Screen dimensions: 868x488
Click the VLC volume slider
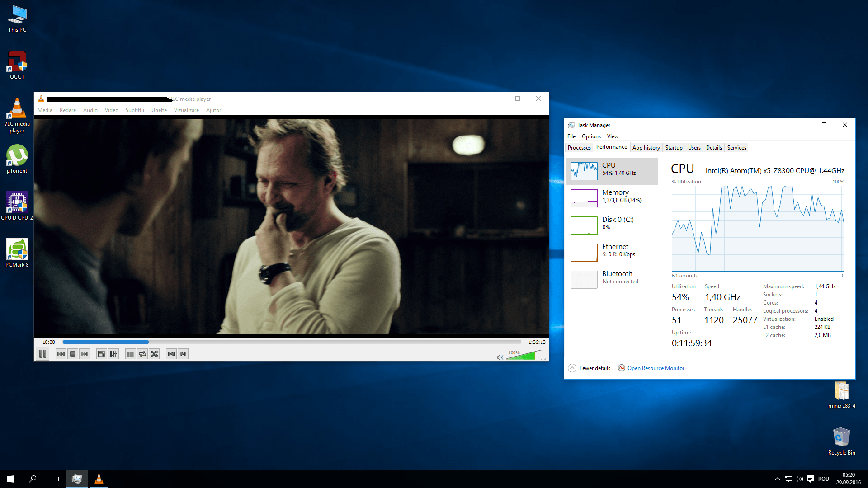524,356
